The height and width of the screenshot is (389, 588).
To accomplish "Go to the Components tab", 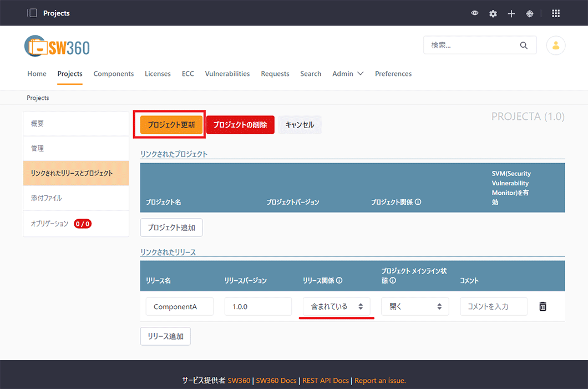I will point(114,74).
